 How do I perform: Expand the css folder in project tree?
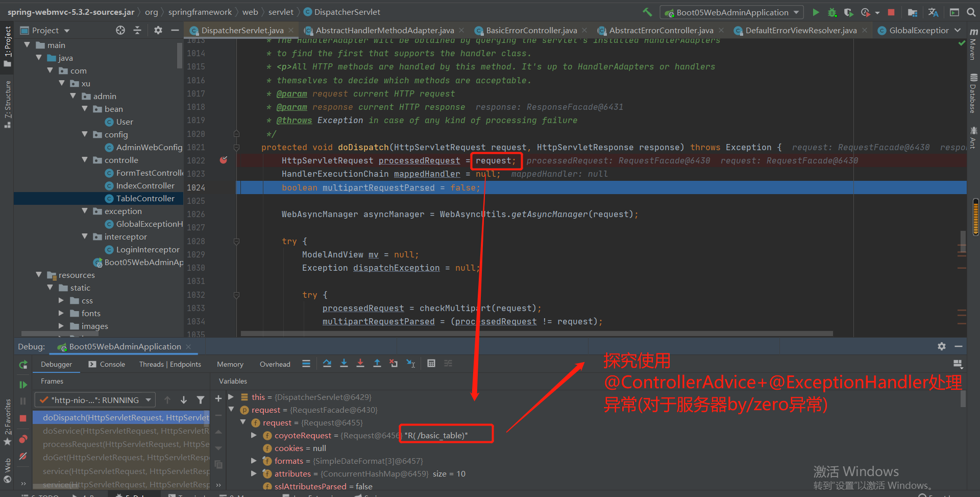click(61, 300)
